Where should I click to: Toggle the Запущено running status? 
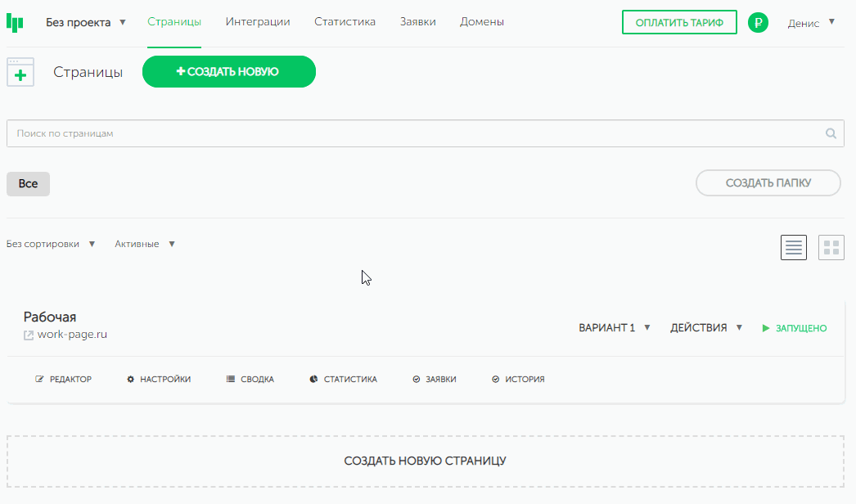pyautogui.click(x=794, y=328)
